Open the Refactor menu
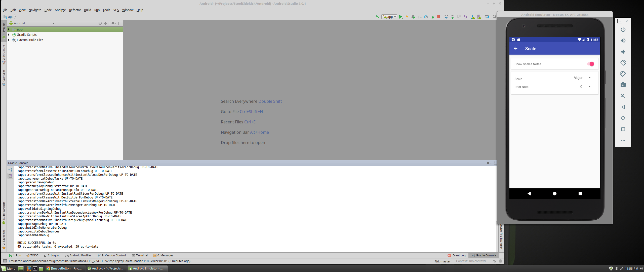Viewport: 644px width, 272px height. click(75, 10)
